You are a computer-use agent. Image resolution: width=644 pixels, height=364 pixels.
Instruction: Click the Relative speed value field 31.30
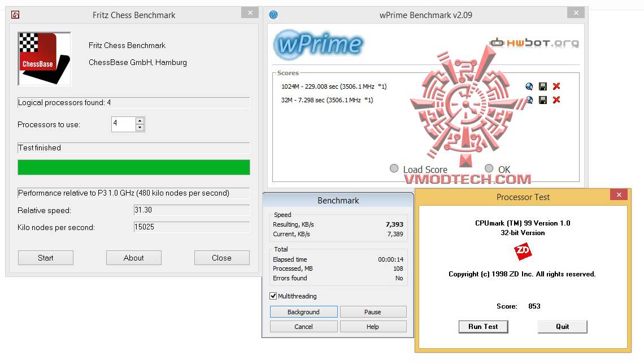tap(192, 210)
